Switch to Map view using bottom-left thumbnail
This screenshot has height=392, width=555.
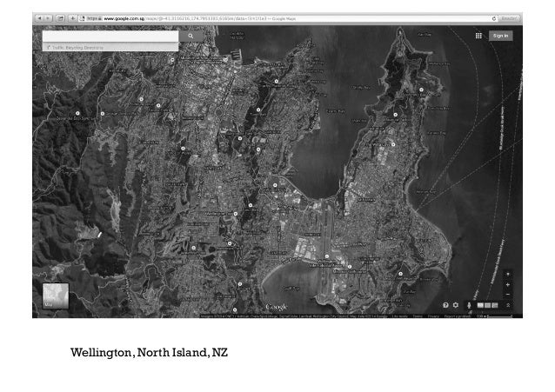tap(56, 296)
